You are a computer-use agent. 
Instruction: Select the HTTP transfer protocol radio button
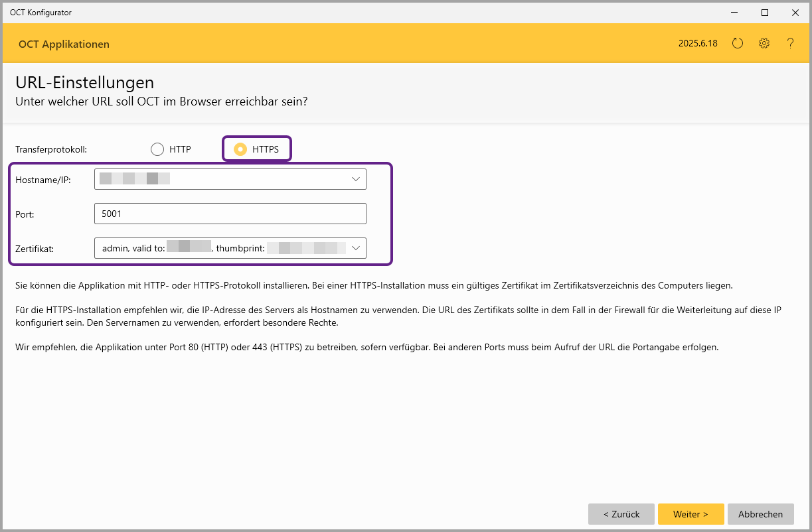pos(157,149)
